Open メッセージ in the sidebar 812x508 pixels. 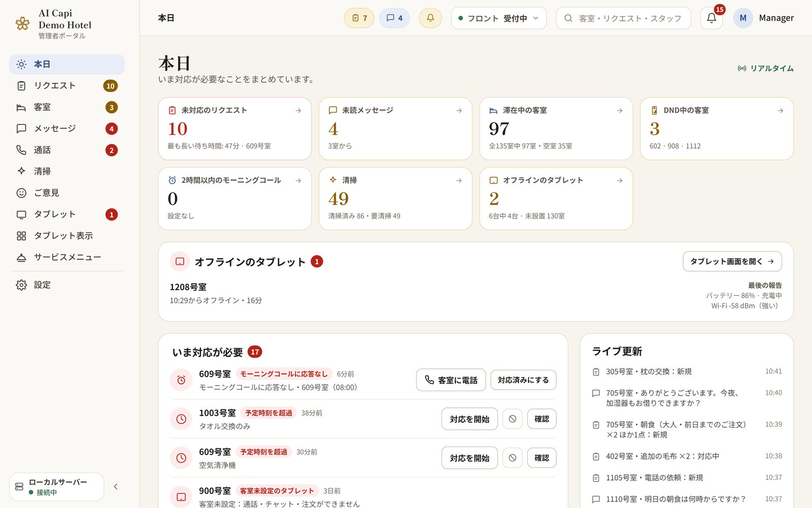(67, 129)
